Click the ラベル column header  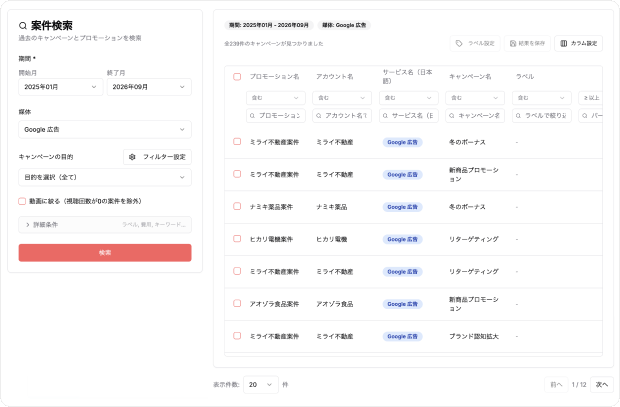coord(525,77)
